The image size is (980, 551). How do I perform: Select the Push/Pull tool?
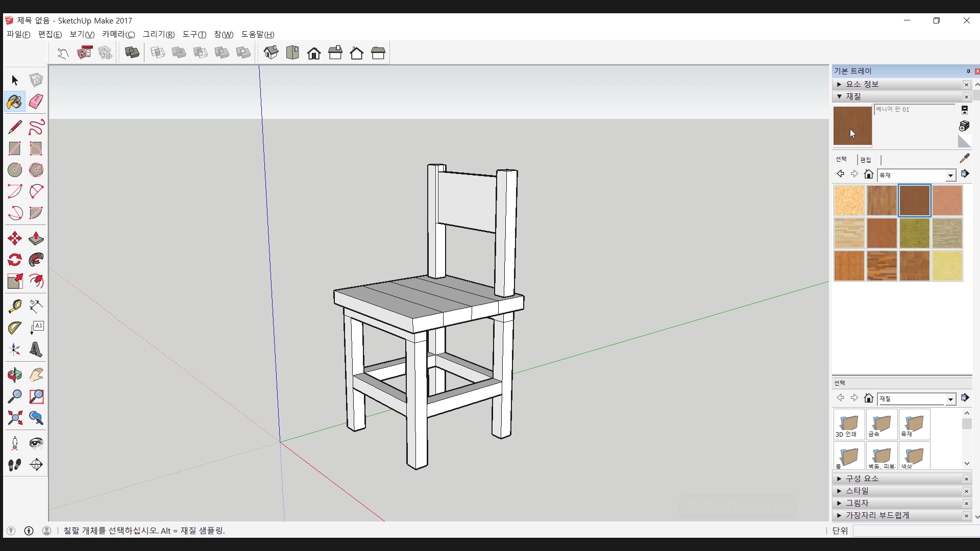pyautogui.click(x=36, y=238)
